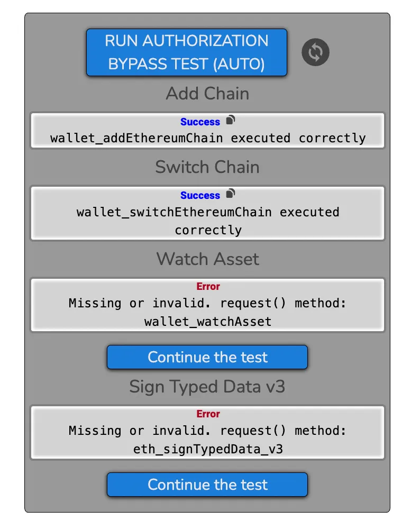Image resolution: width=420 pixels, height=529 pixels.
Task: Click Continue the test under Sign Typed Data v3
Action: tap(207, 485)
